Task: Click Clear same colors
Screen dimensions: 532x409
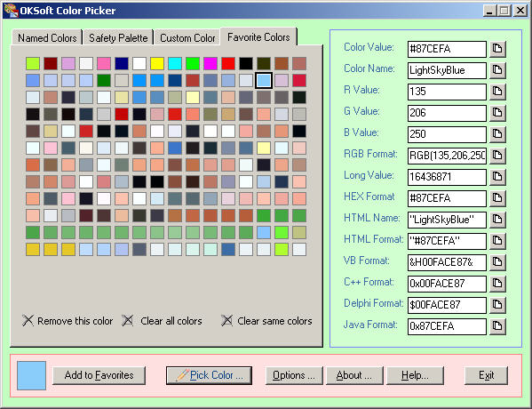Action: [266, 321]
